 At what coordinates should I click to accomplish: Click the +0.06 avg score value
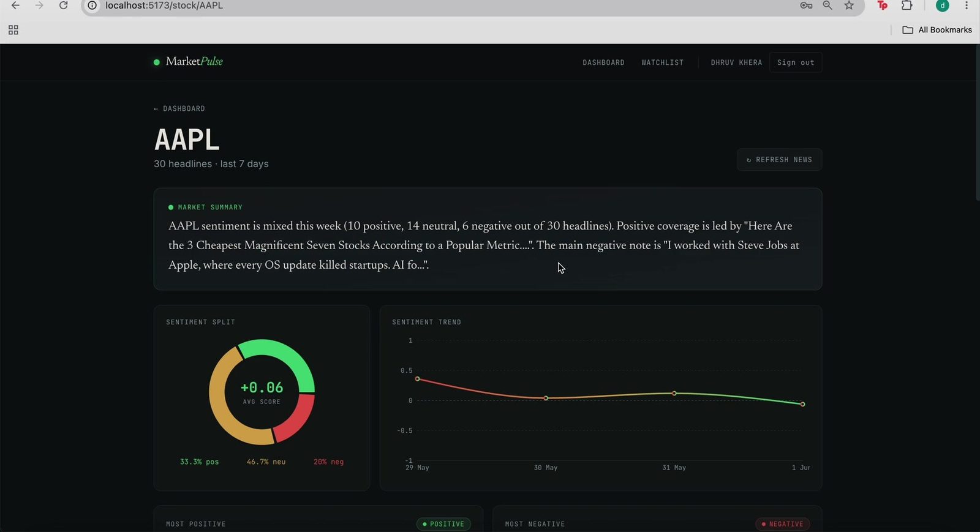point(262,388)
